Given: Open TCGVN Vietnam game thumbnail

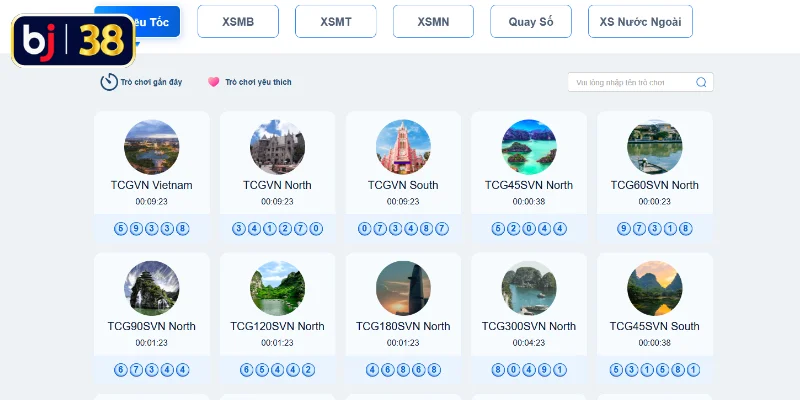Looking at the screenshot, I should (x=152, y=147).
